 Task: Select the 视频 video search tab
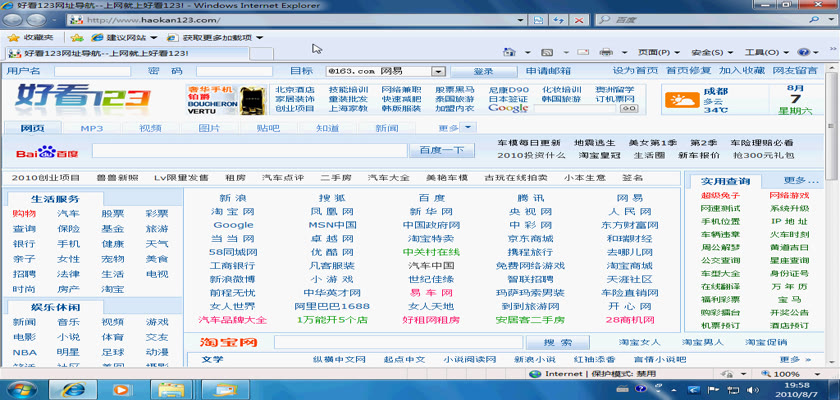[150, 128]
